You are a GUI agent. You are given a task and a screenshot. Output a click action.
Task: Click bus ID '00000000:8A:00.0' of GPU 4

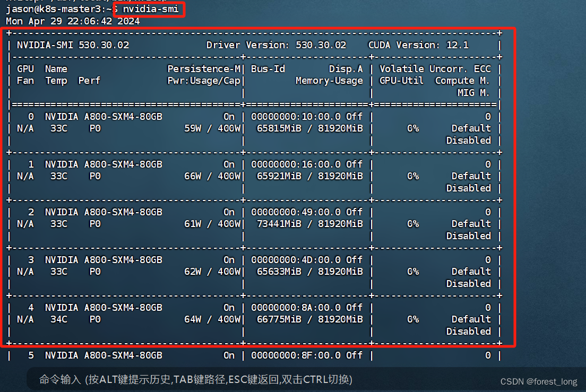296,308
